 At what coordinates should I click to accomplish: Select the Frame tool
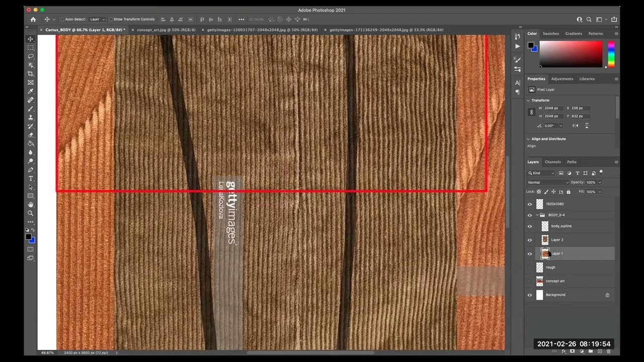pos(31,82)
